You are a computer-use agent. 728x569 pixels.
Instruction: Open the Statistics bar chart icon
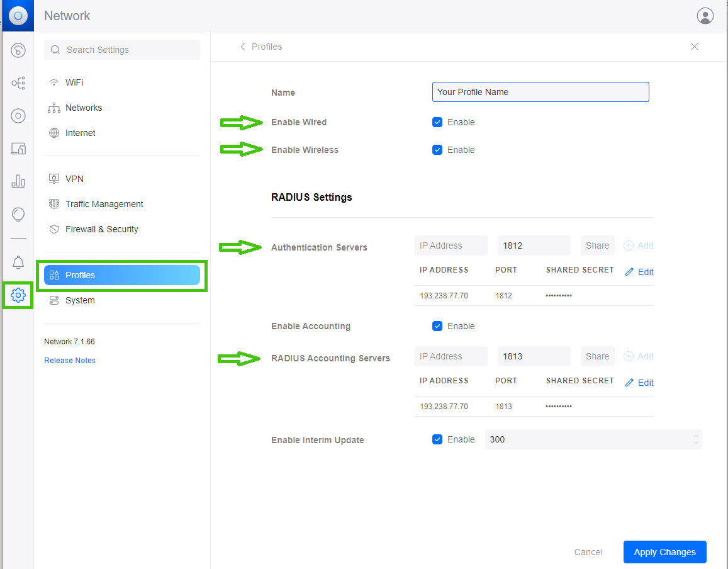point(18,182)
